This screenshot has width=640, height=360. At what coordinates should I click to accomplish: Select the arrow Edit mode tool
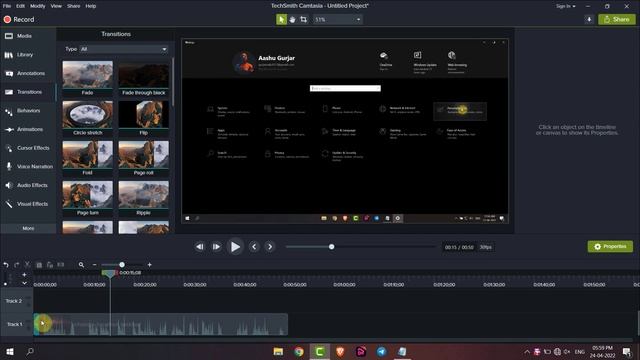281,19
